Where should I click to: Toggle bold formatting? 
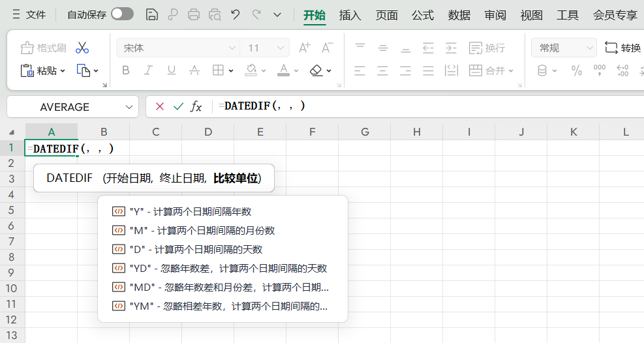(126, 70)
